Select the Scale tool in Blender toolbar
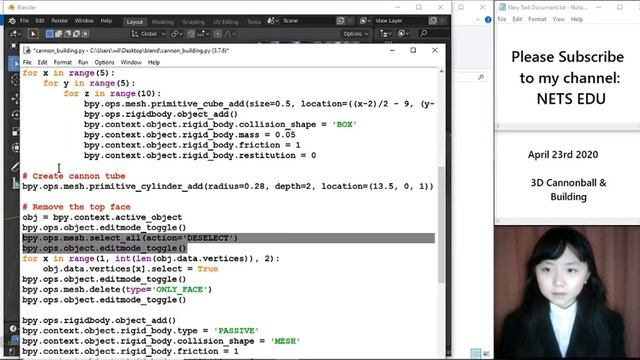This screenshot has width=640, height=360. click(15, 131)
